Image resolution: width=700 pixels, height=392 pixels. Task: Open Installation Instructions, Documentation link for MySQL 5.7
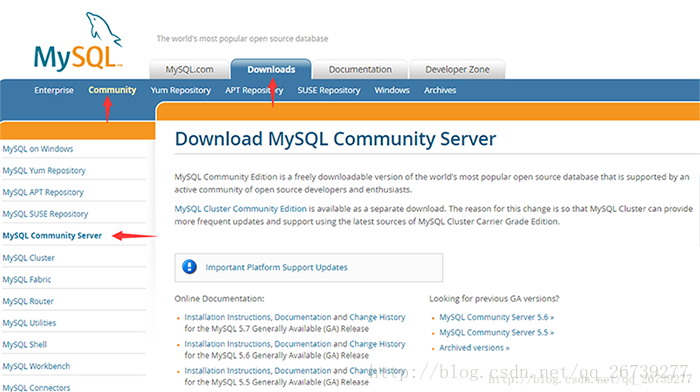pos(258,317)
